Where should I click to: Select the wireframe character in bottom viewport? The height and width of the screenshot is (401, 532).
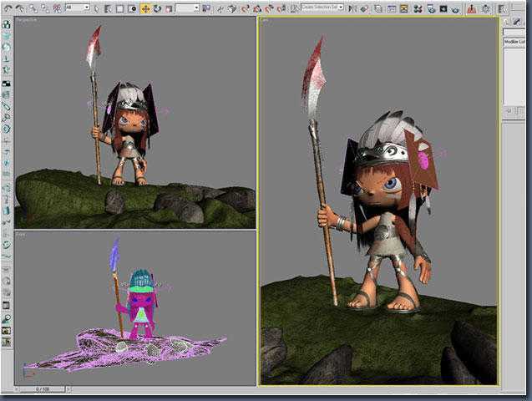click(x=141, y=303)
